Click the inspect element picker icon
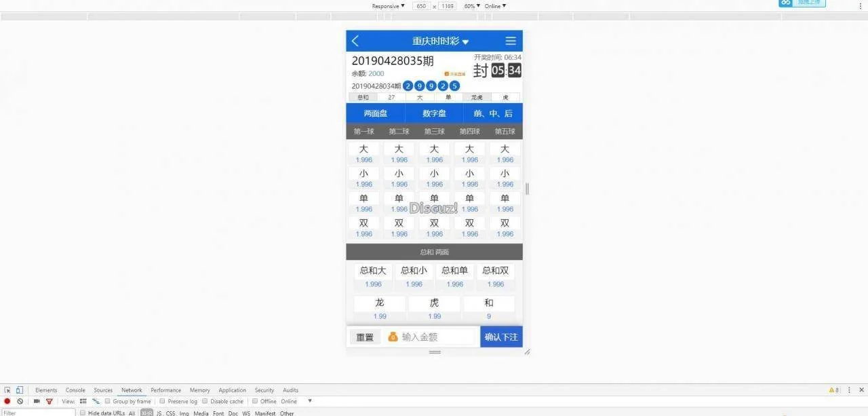Screen dimensions: 868x416 tap(7, 390)
